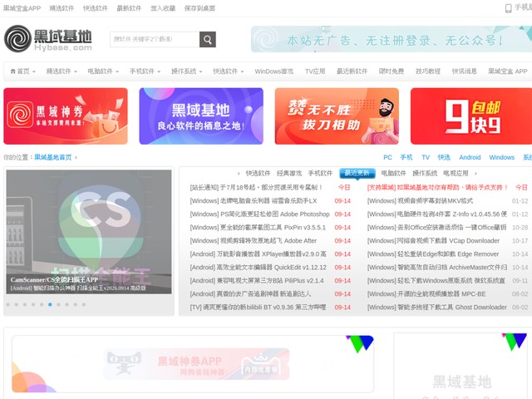Image resolution: width=532 pixels, height=399 pixels.
Task: Click 黑域基地首页 breadcrumb link
Action: [x=53, y=157]
